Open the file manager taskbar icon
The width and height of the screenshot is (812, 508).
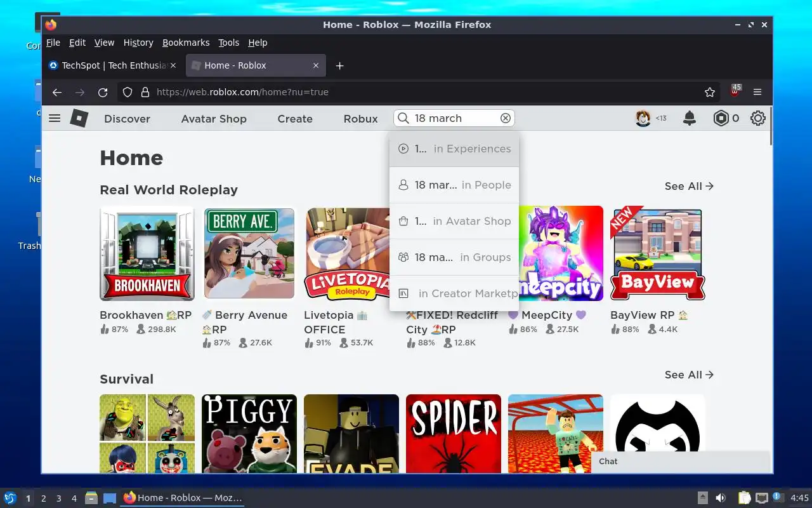pyautogui.click(x=91, y=498)
